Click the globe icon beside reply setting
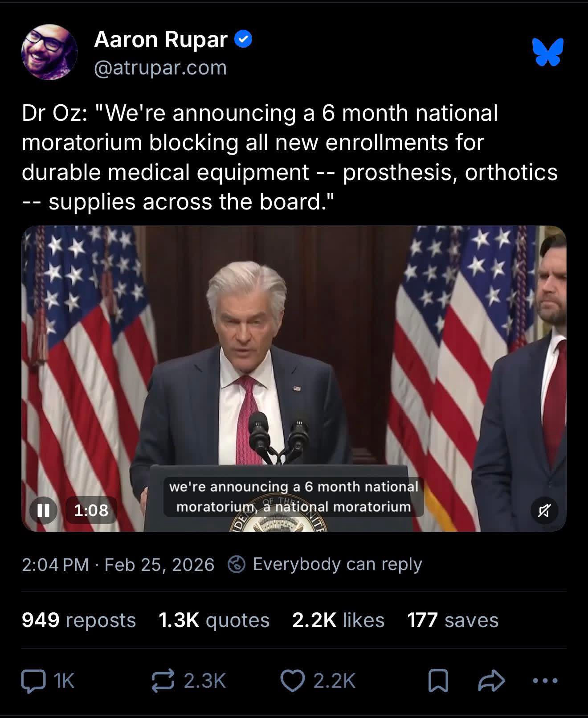Viewport: 588px width, 718px height. pos(236,565)
